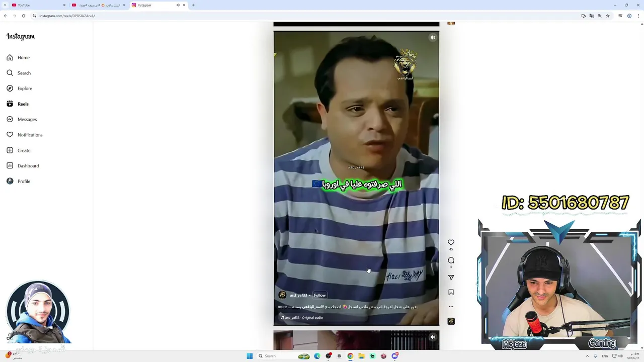
Task: Expand caption with 'more'
Action: pyautogui.click(x=282, y=307)
